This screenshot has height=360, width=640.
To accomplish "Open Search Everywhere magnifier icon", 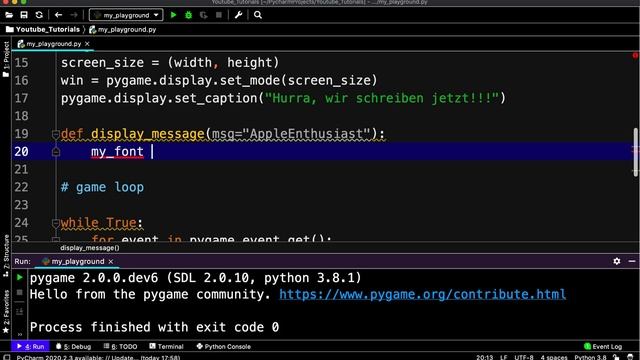I will [258, 15].
